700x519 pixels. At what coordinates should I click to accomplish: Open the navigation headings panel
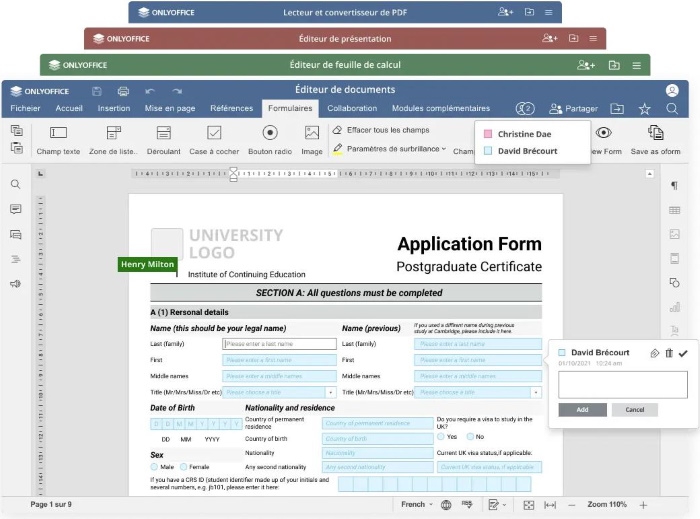[16, 259]
